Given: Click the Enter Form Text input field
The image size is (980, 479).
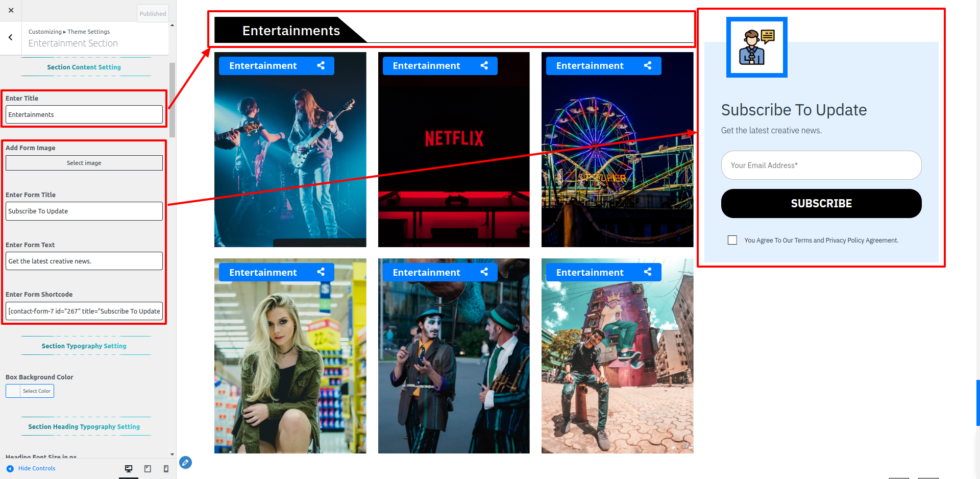Looking at the screenshot, I should [84, 261].
